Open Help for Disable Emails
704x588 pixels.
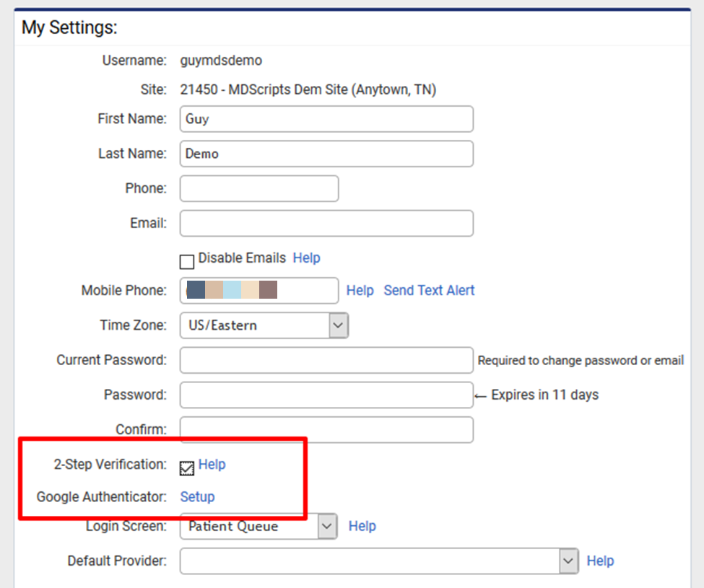(x=306, y=258)
